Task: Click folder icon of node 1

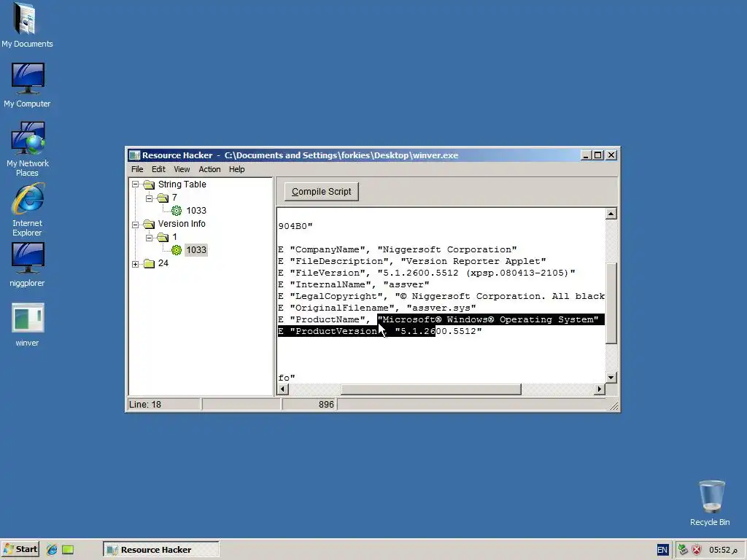Action: click(163, 237)
